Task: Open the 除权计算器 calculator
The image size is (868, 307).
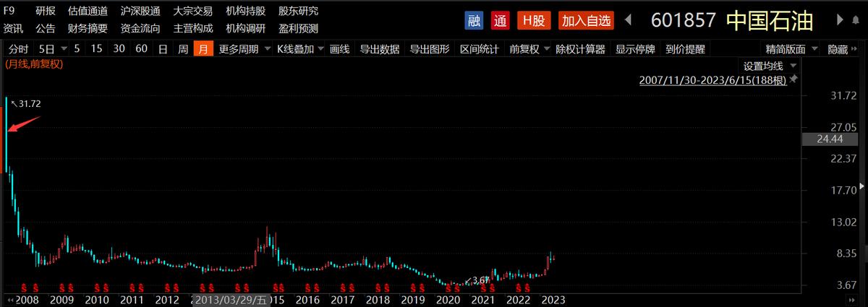Action: [581, 50]
